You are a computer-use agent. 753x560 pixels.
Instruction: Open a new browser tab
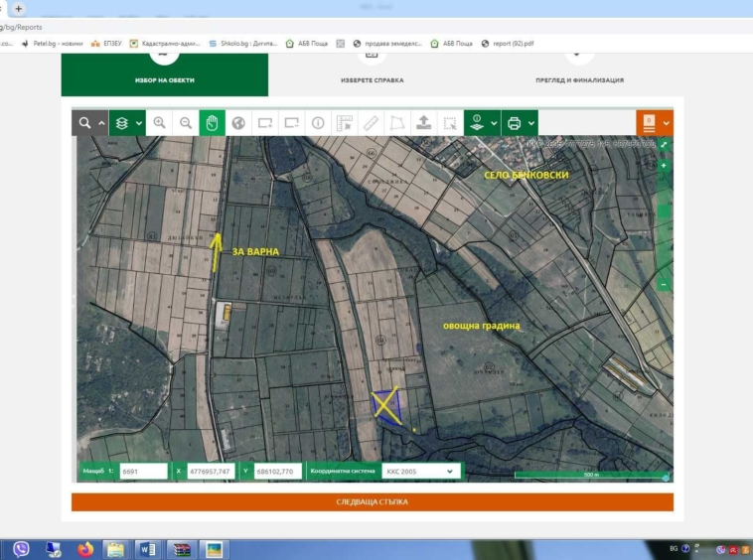pos(18,8)
